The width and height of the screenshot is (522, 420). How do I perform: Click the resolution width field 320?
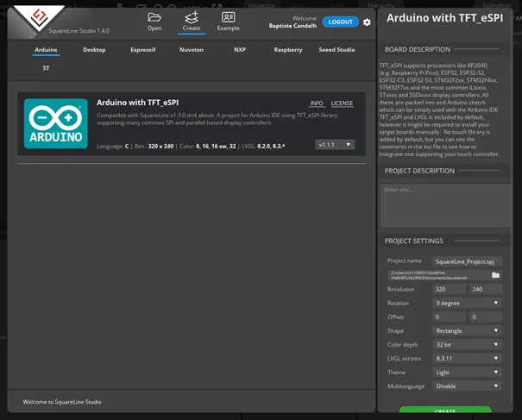point(449,289)
